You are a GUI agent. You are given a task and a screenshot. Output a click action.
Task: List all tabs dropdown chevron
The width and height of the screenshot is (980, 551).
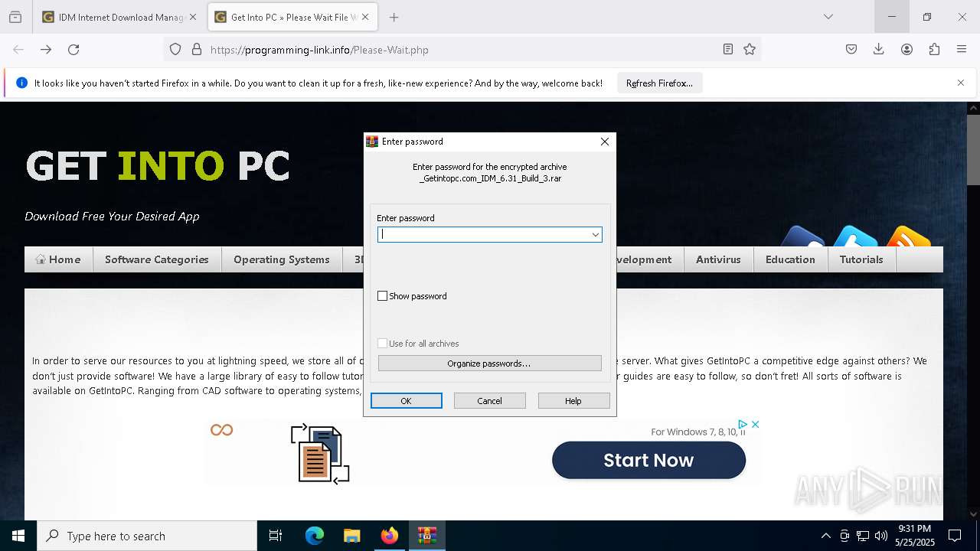[x=828, y=17]
